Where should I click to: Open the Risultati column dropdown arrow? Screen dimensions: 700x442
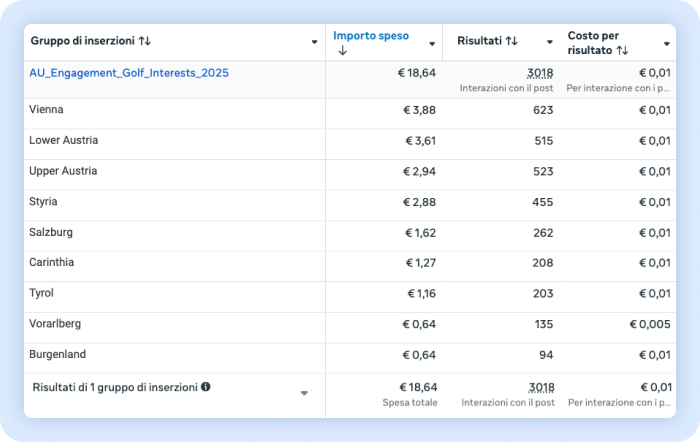(x=549, y=43)
